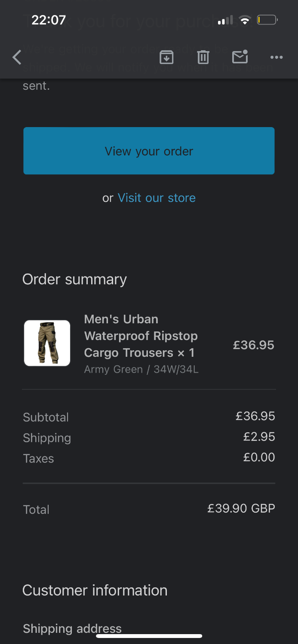Image resolution: width=298 pixels, height=644 pixels.
Task: Tap the Subtotal row label
Action: click(x=46, y=417)
